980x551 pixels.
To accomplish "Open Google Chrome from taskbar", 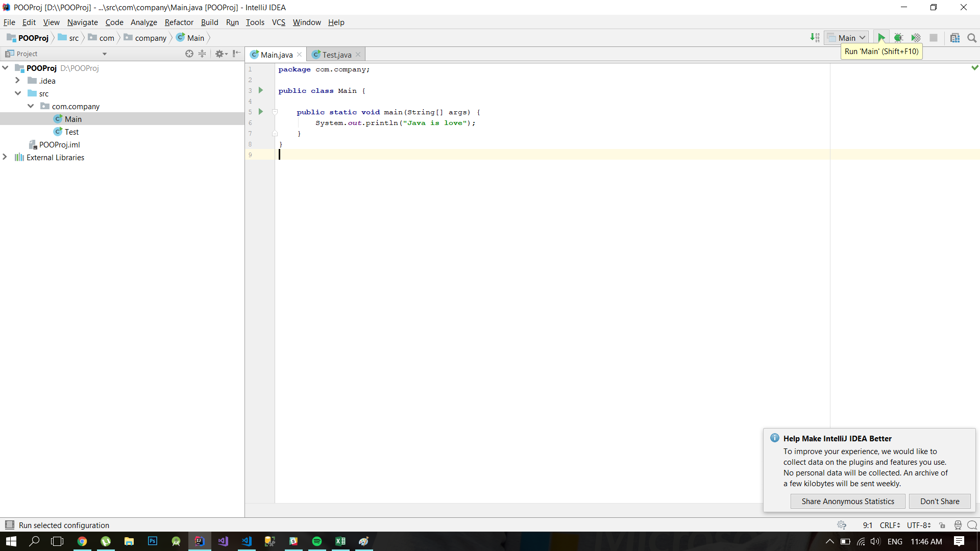I will pos(82,541).
